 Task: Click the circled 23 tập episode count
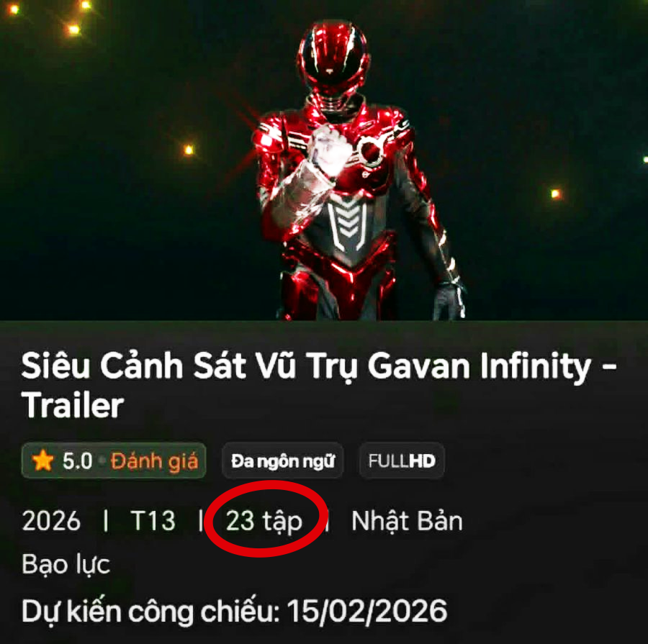pyautogui.click(x=264, y=521)
